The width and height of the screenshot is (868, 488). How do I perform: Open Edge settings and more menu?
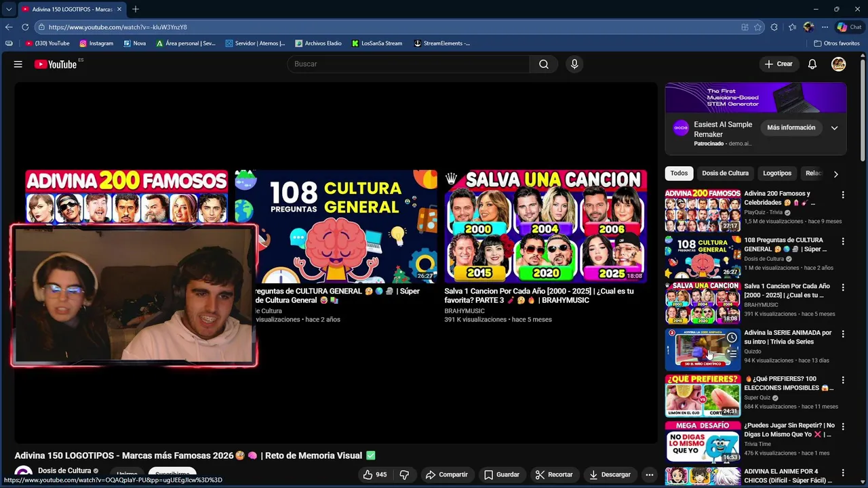[825, 27]
